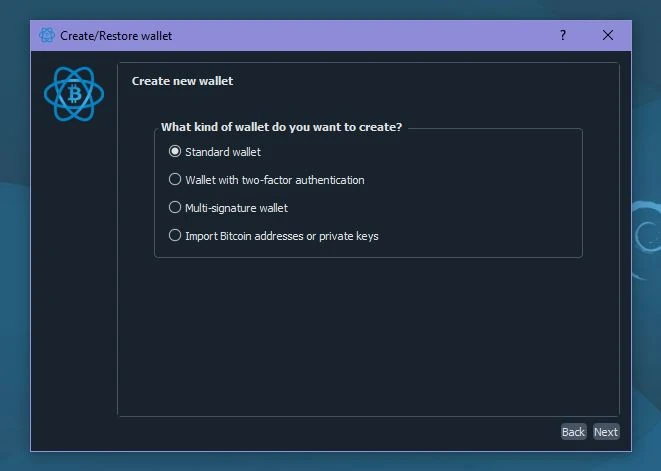Image resolution: width=661 pixels, height=471 pixels.
Task: Pick the Multi-signature wallet radio button
Action: [x=176, y=208]
